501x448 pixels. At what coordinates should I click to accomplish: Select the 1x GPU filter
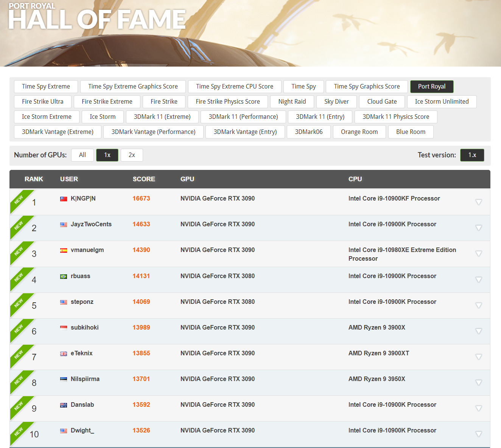(x=107, y=155)
